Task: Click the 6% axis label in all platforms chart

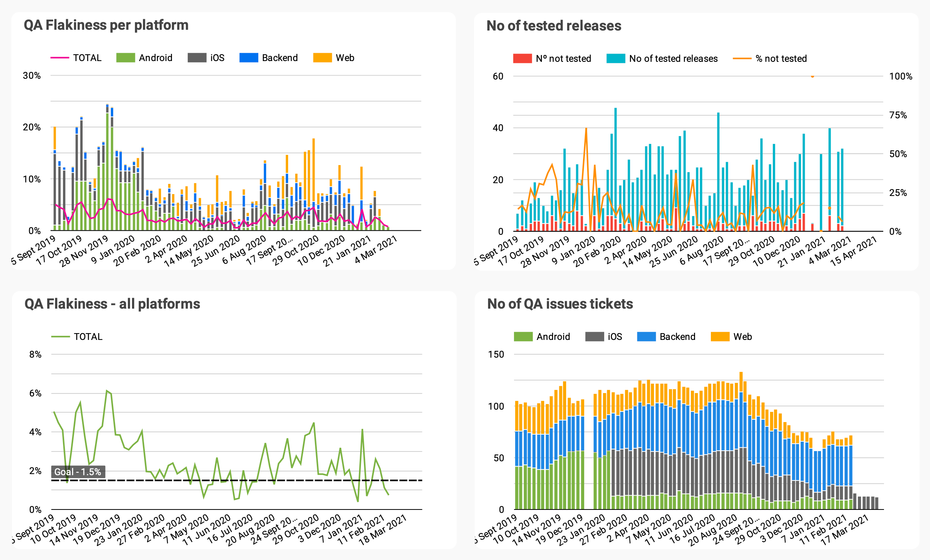Action: click(x=35, y=393)
